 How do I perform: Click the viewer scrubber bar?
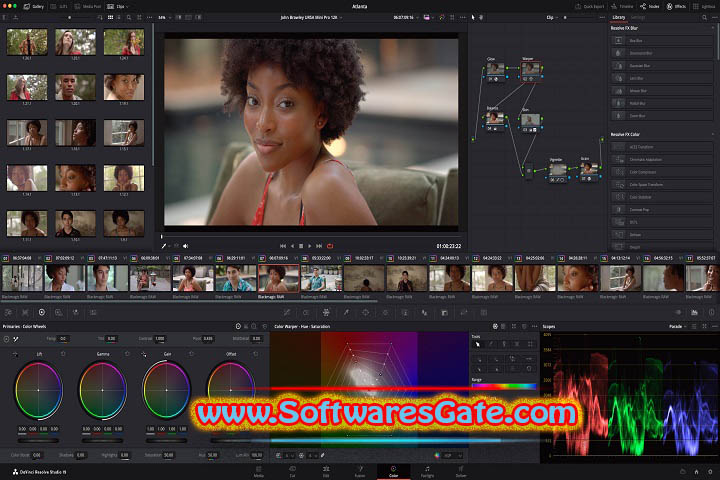(311, 237)
